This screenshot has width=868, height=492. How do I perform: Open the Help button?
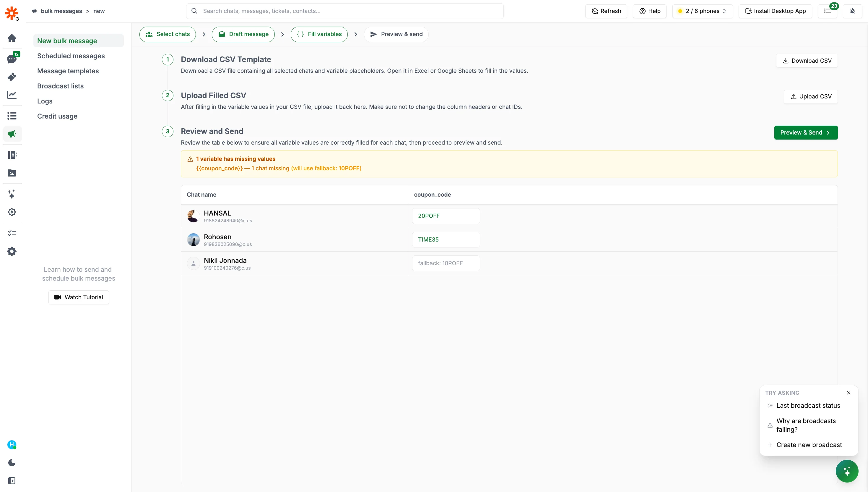(650, 11)
